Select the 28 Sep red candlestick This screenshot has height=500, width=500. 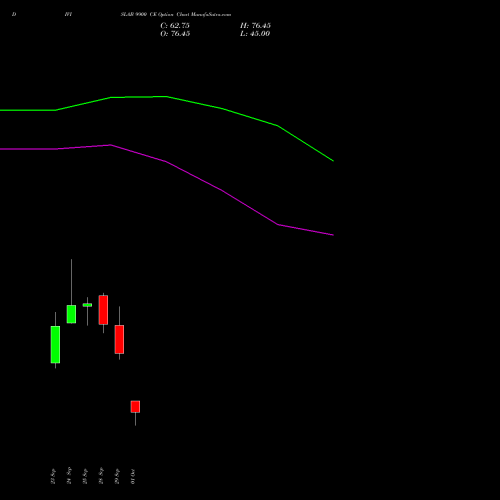coord(103,310)
